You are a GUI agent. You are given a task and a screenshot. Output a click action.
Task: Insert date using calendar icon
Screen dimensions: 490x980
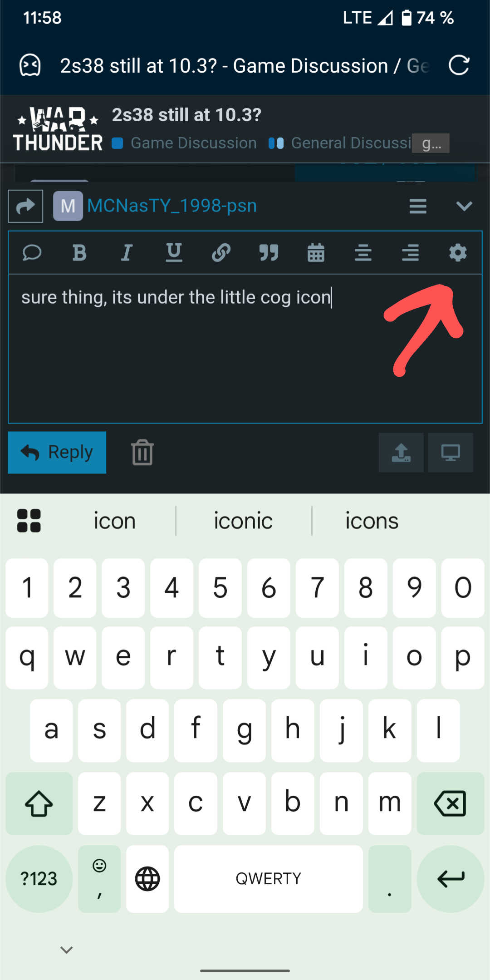tap(316, 252)
